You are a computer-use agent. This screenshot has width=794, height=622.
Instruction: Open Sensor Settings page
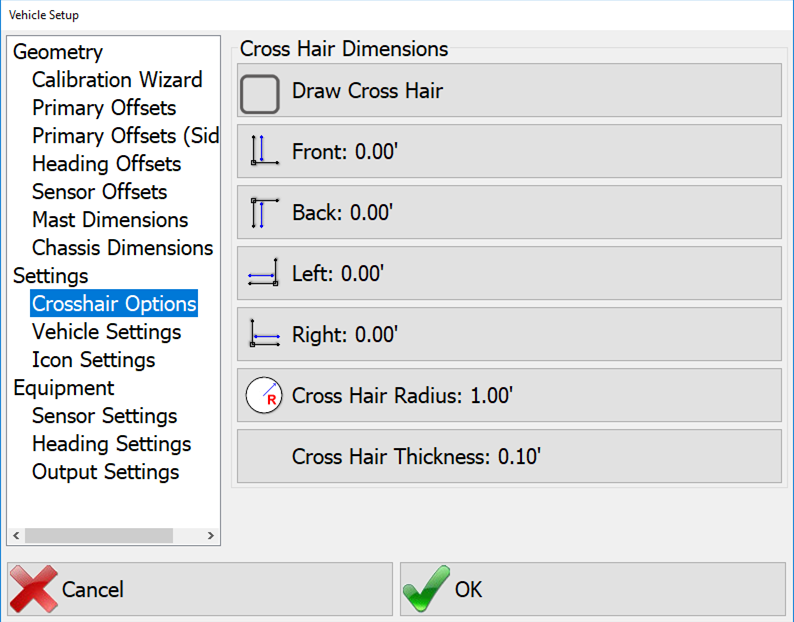click(104, 416)
